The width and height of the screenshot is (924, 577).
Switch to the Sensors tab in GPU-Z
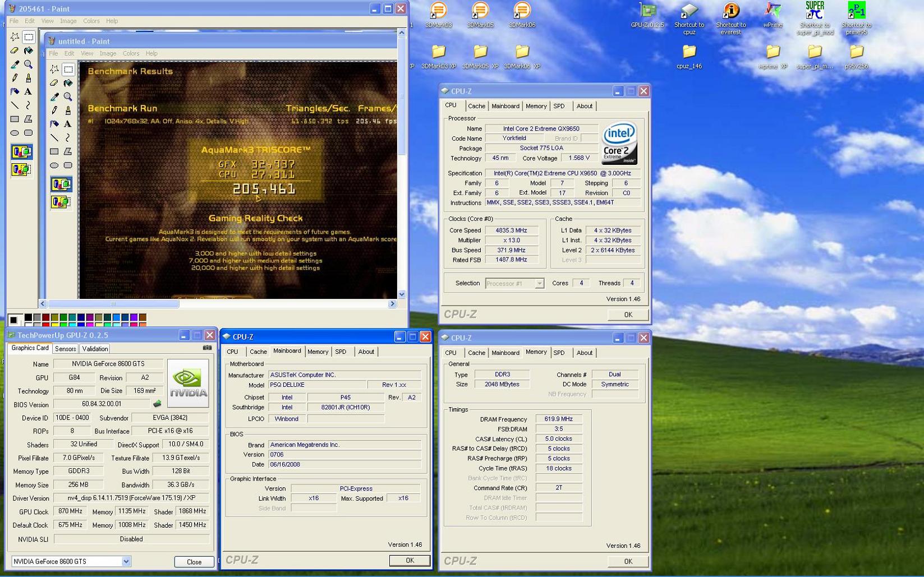point(65,349)
